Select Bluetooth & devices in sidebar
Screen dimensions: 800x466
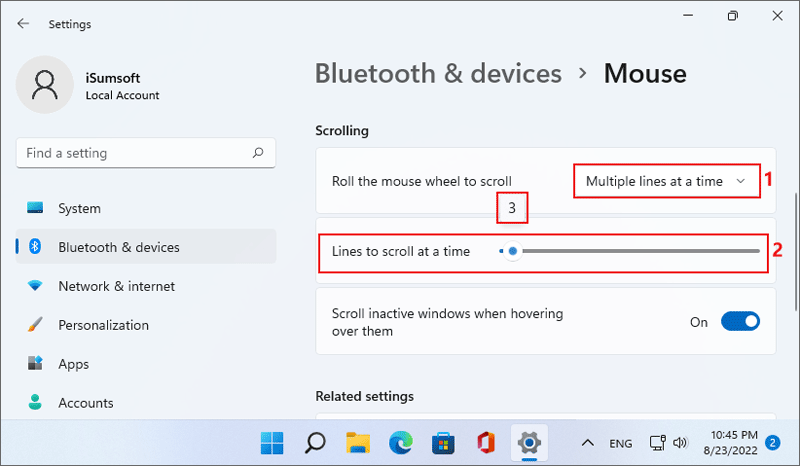coord(146,247)
